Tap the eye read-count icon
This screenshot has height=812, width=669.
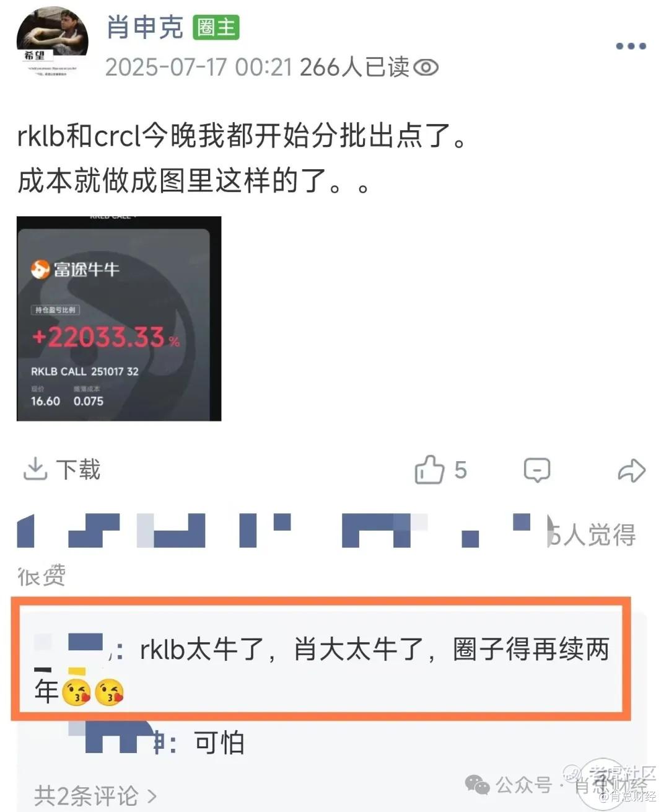[426, 67]
